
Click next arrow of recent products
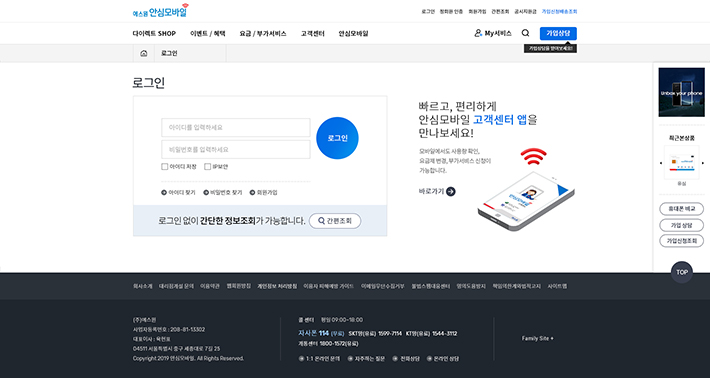(703, 163)
